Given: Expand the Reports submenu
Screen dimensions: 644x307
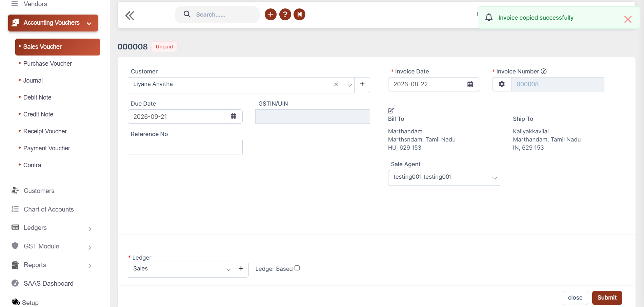Looking at the screenshot, I should pos(89,266).
